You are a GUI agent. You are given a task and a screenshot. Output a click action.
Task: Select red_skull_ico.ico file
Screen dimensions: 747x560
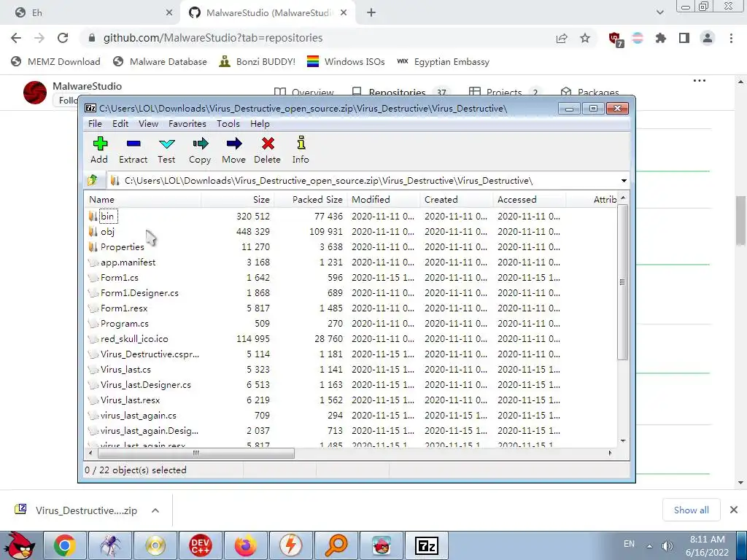[x=134, y=338]
